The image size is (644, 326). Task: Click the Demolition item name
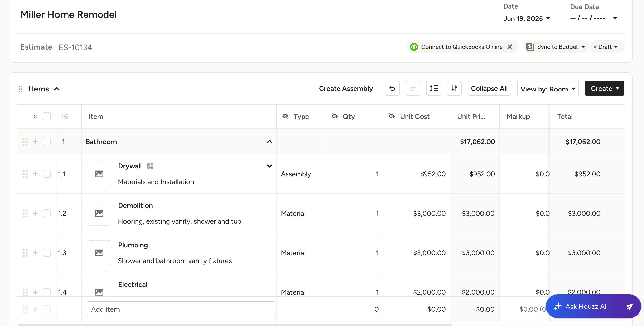pos(135,205)
